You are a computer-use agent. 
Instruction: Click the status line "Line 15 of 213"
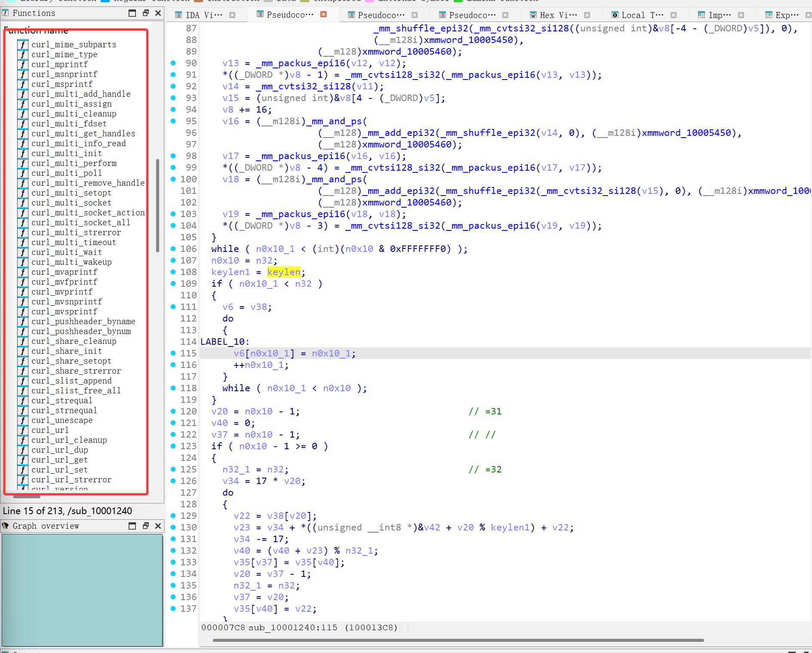click(68, 511)
